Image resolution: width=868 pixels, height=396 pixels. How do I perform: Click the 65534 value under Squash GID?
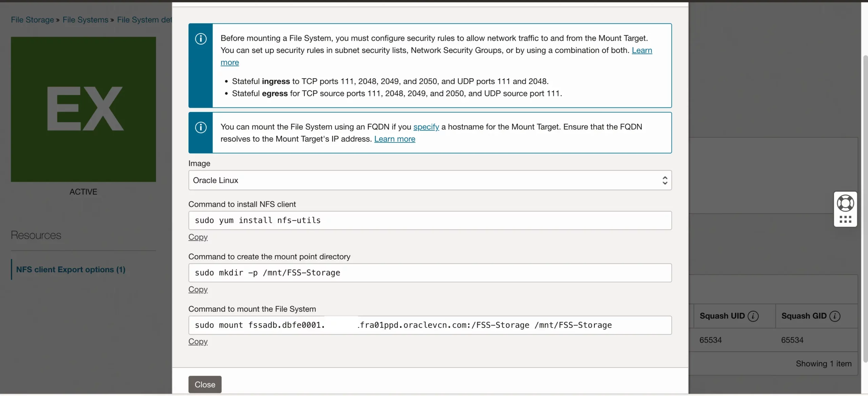coord(792,340)
